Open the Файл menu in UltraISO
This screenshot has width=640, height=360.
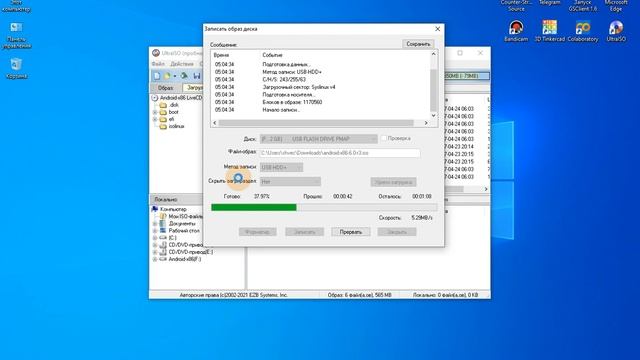pos(158,64)
